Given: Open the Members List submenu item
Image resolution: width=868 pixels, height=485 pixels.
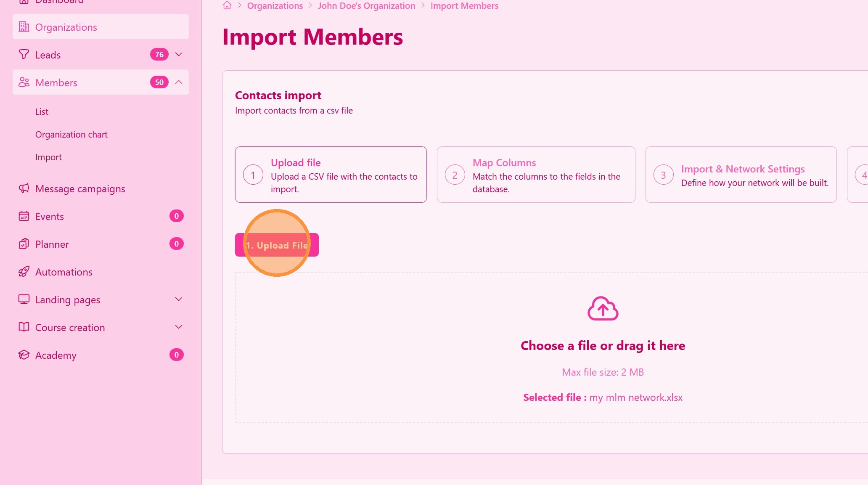Looking at the screenshot, I should 42,112.
